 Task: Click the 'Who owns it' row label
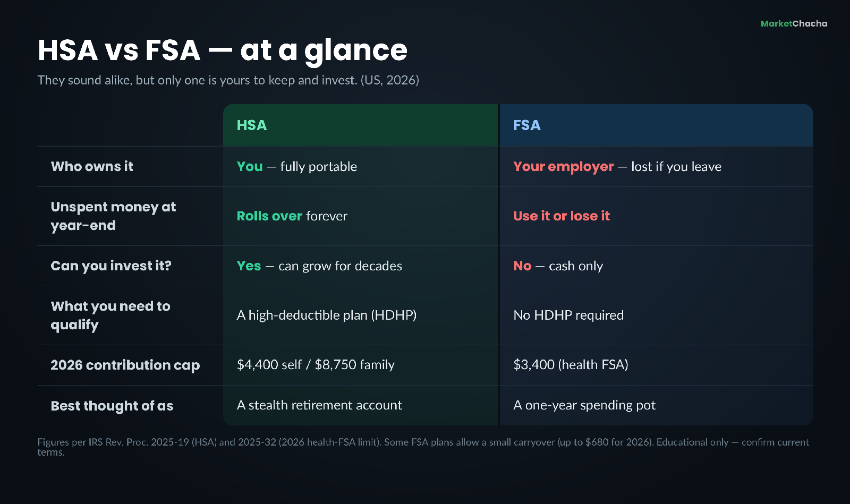[x=92, y=166]
